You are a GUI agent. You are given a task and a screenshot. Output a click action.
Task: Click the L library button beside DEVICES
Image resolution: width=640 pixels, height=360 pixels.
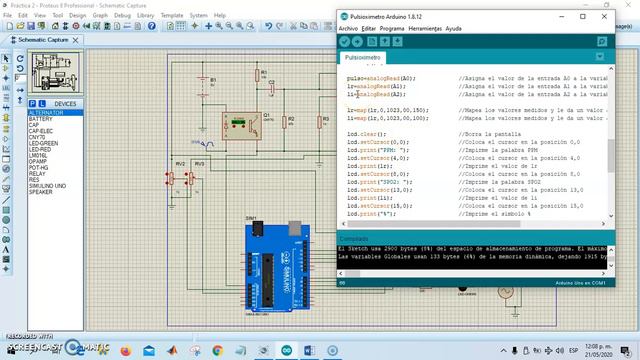pyautogui.click(x=42, y=104)
